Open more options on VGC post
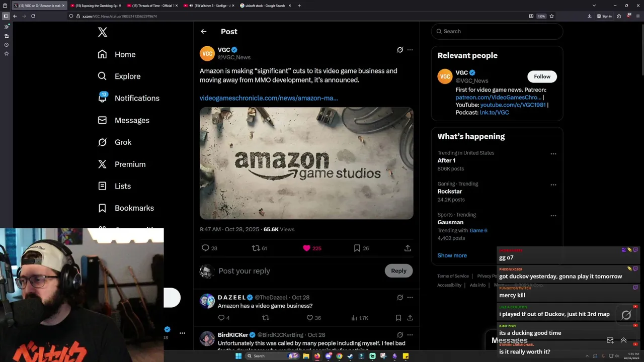Image resolution: width=644 pixels, height=362 pixels. [410, 50]
